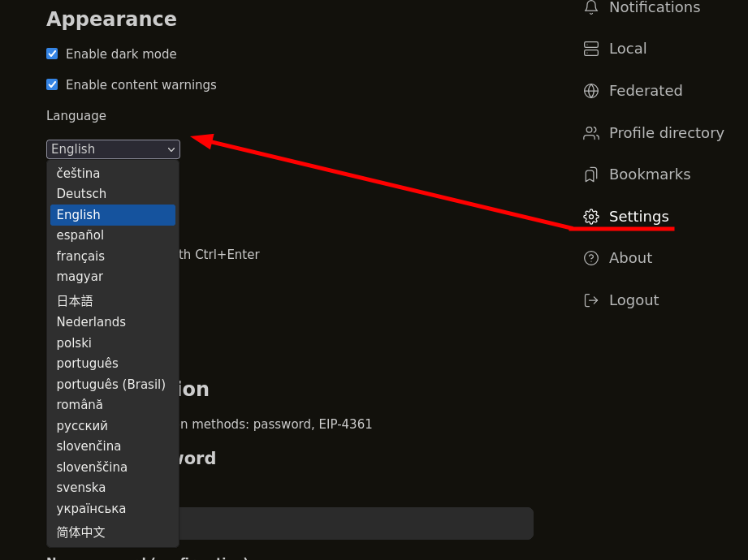Choose Deutsch in the language list
The image size is (748, 560).
113,193
